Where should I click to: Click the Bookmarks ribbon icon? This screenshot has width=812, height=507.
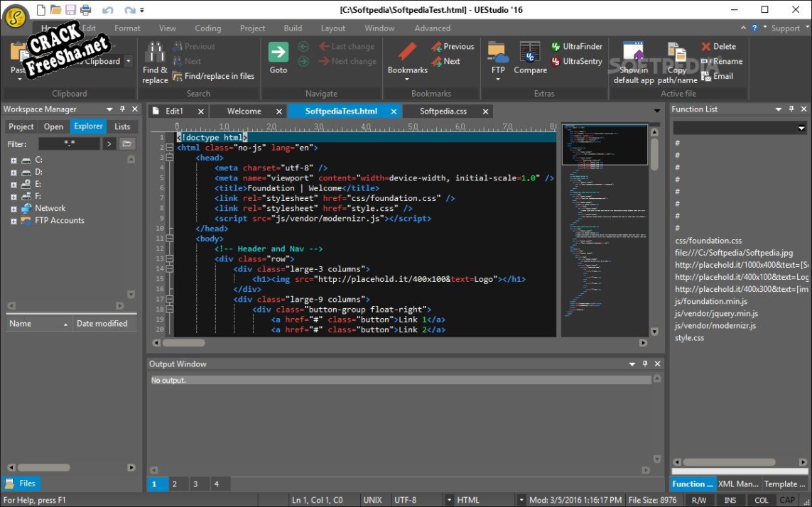[407, 53]
